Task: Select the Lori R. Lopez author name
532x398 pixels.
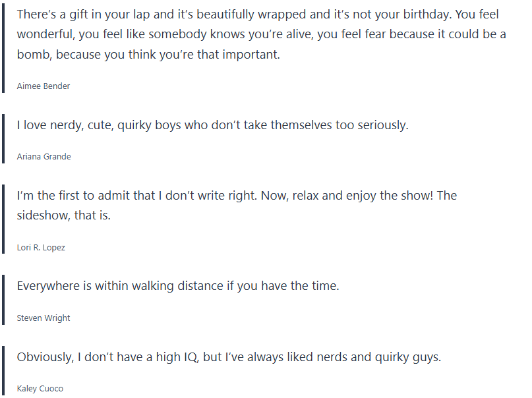Action: pyautogui.click(x=41, y=247)
